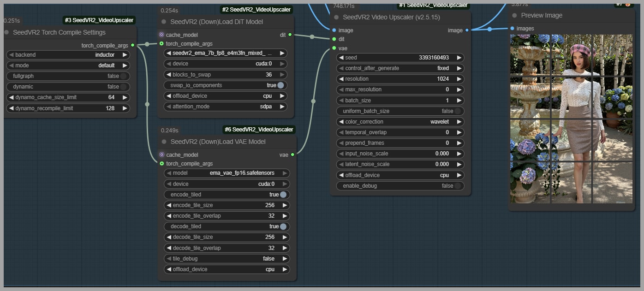The height and width of the screenshot is (291, 644).
Task: Choose a different attention_mode option
Action: point(226,107)
